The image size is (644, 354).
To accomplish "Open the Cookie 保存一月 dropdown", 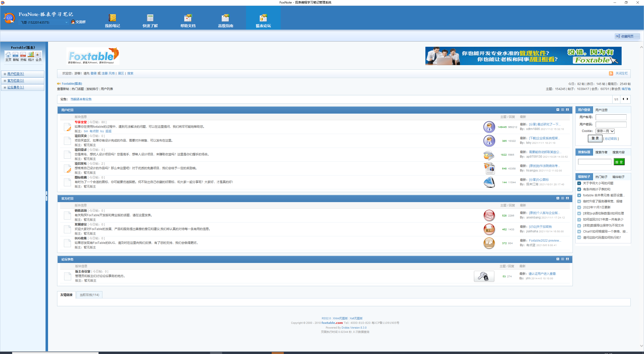I will pyautogui.click(x=605, y=131).
